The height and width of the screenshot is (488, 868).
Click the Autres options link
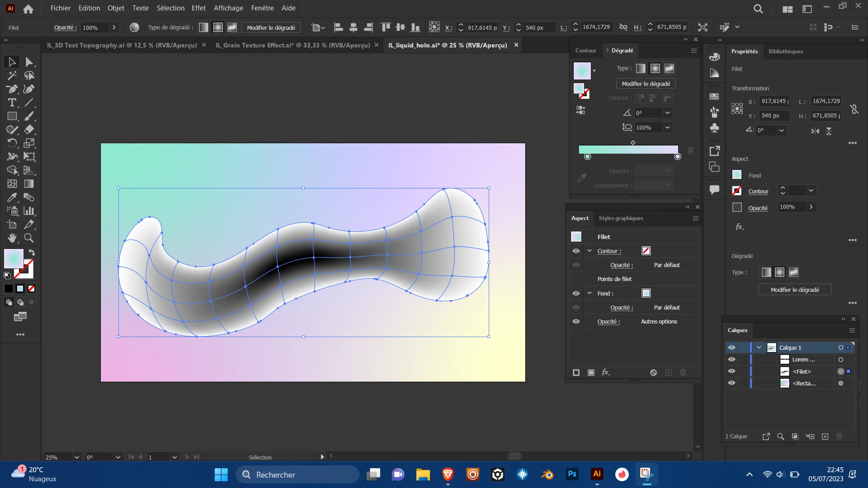(659, 321)
